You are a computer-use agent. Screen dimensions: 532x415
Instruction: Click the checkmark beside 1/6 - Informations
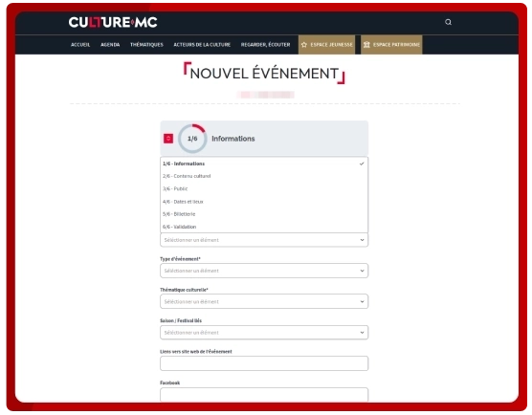click(362, 164)
